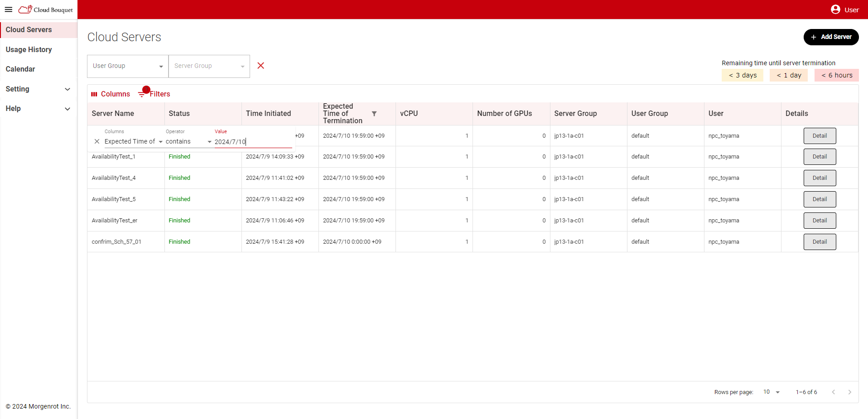Open Rows per page dropdown
This screenshot has height=419, width=868.
(x=772, y=392)
